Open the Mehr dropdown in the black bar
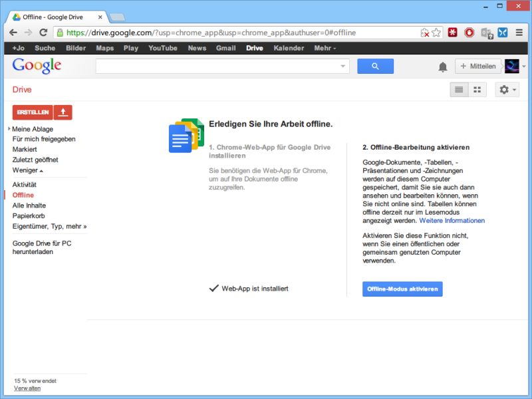 (325, 48)
